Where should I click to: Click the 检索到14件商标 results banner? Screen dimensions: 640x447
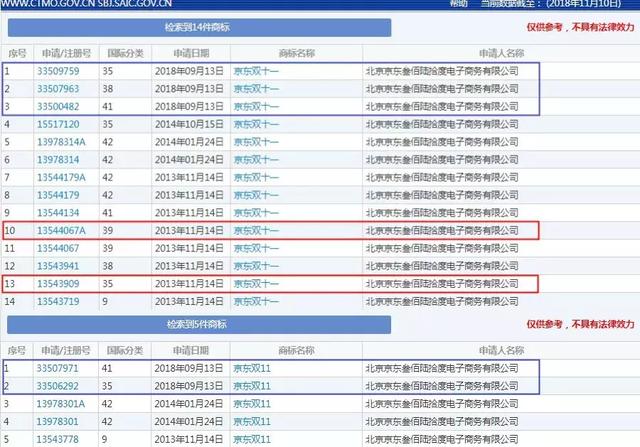coord(199,27)
